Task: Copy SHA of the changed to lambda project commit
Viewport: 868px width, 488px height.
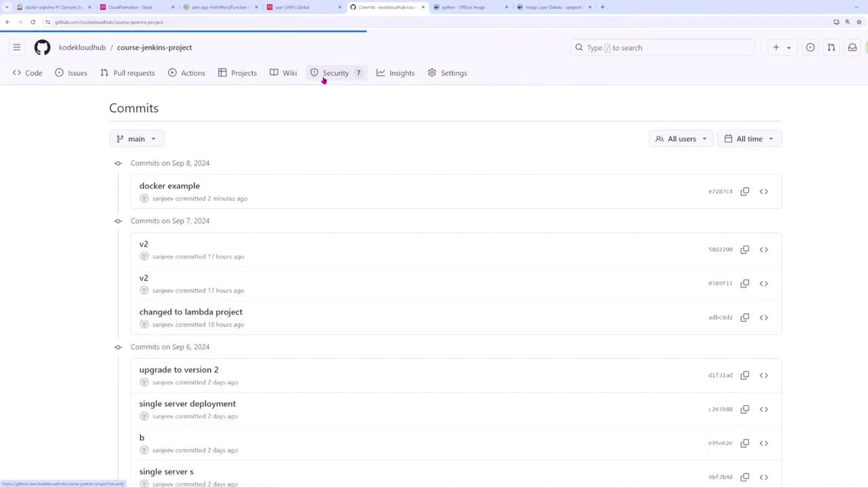Action: pos(745,317)
